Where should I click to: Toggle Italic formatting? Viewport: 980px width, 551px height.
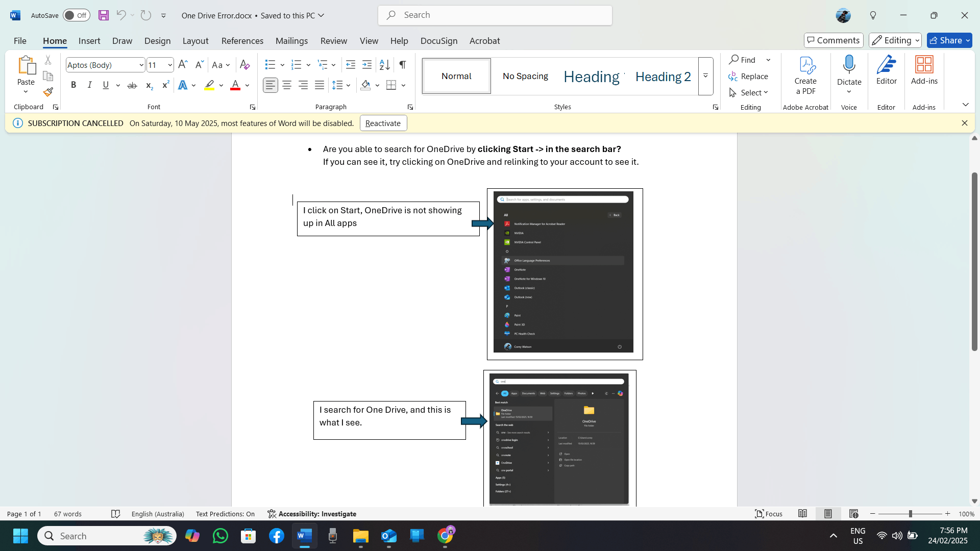90,85
